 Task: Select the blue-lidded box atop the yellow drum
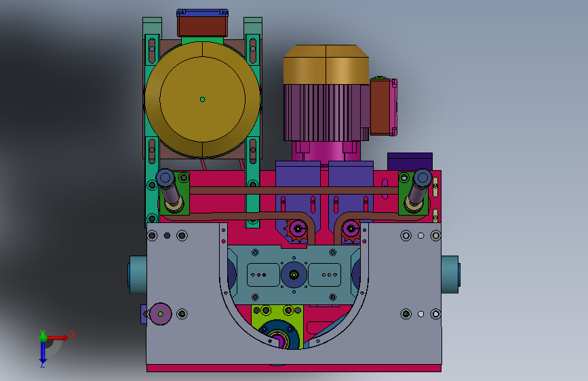pyautogui.click(x=203, y=23)
